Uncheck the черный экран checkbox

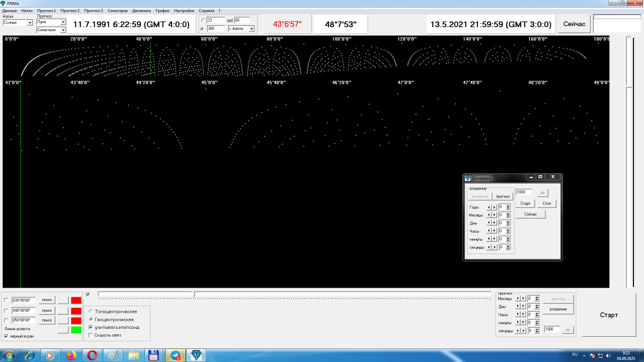(6, 336)
